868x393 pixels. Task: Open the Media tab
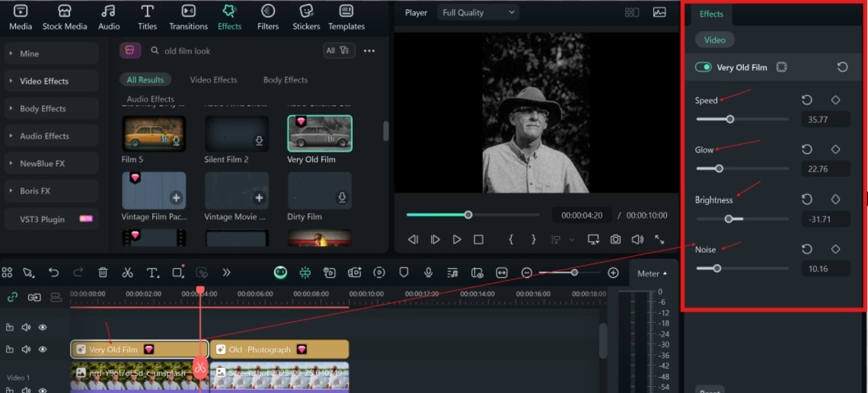click(x=21, y=18)
